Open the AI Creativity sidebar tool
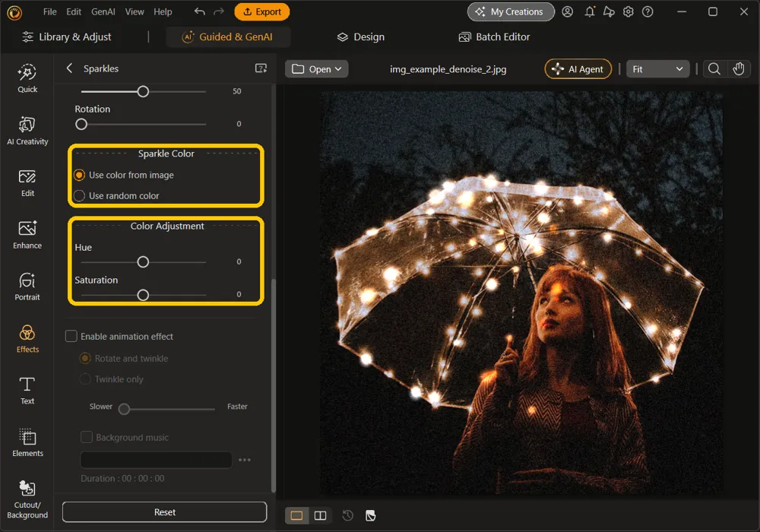 27,130
